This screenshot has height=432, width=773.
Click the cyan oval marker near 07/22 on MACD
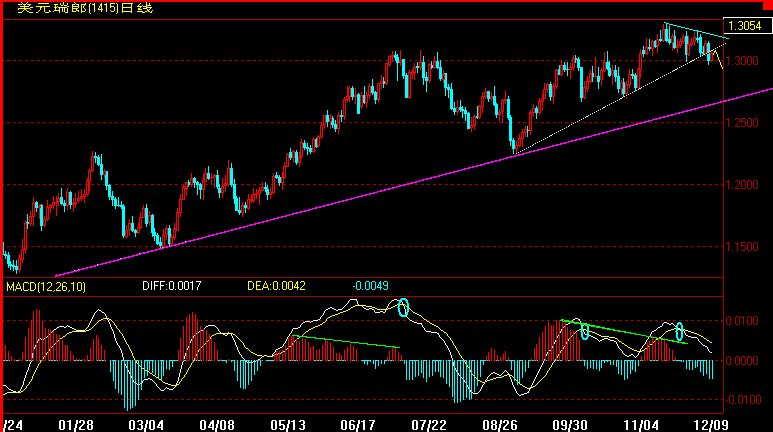[x=403, y=307]
